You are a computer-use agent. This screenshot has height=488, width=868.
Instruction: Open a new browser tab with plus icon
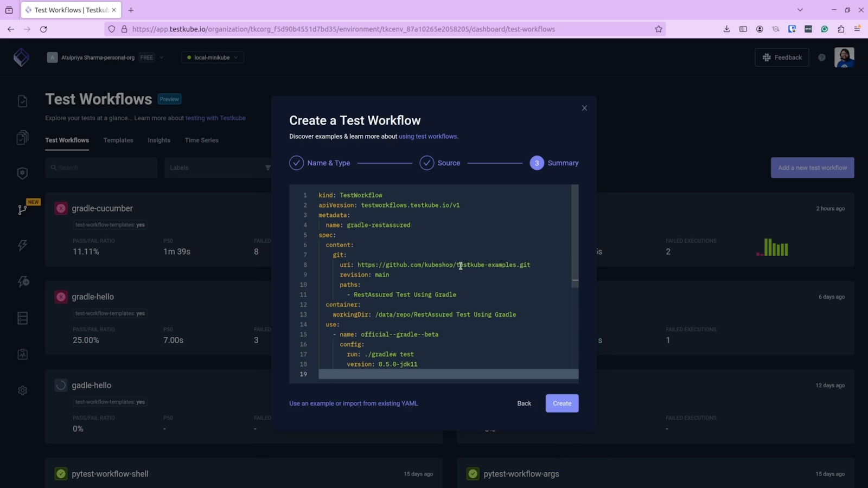(131, 10)
